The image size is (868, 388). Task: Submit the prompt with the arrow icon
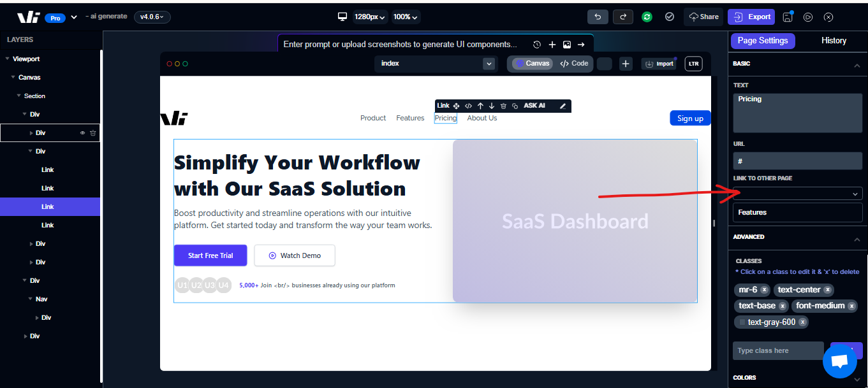(581, 45)
